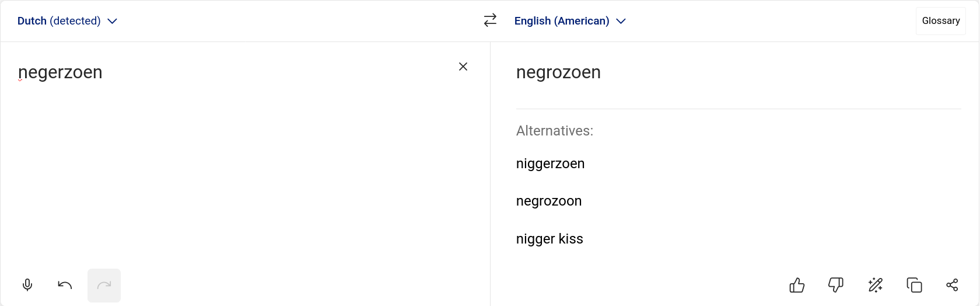The height and width of the screenshot is (306, 980).
Task: Copy the translated text
Action: click(x=914, y=285)
